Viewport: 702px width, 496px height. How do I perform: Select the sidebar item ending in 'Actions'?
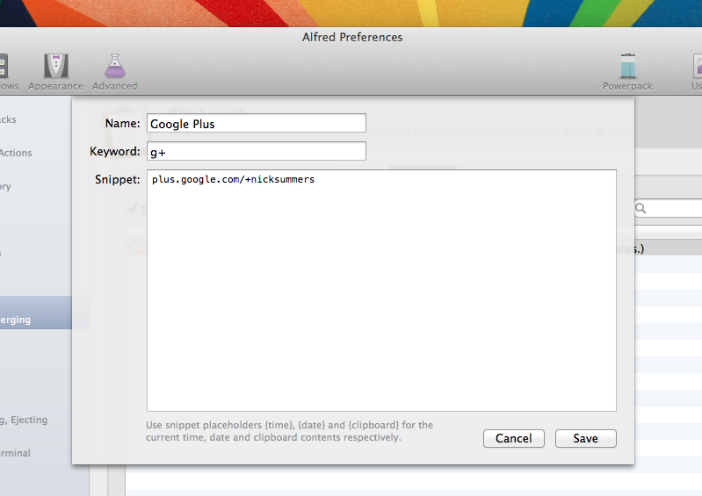[16, 153]
